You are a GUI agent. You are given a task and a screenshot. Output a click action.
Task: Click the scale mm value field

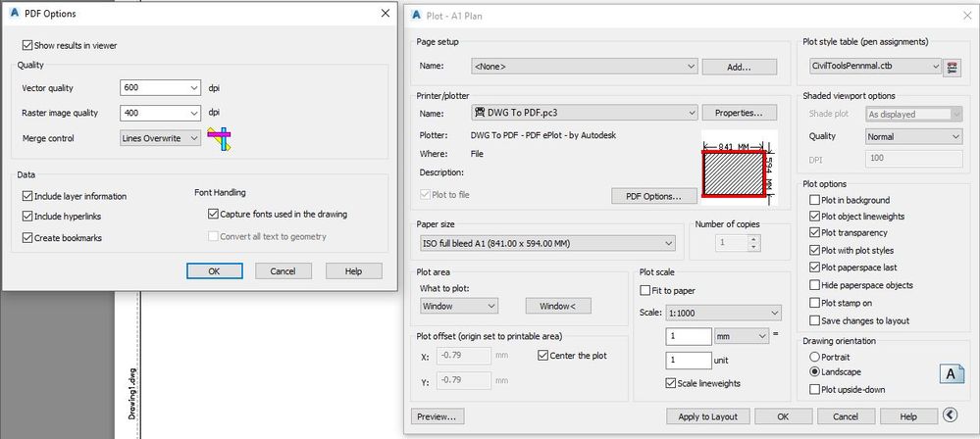tap(689, 336)
